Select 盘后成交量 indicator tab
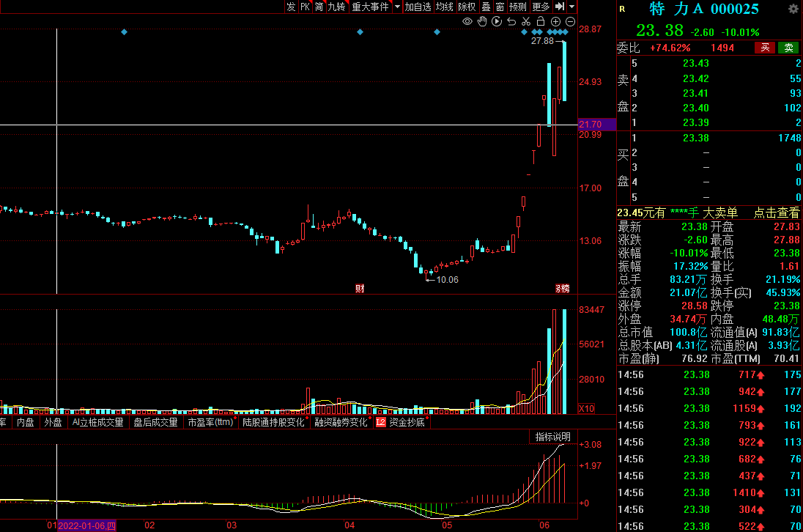The height and width of the screenshot is (532, 803). pos(155,422)
